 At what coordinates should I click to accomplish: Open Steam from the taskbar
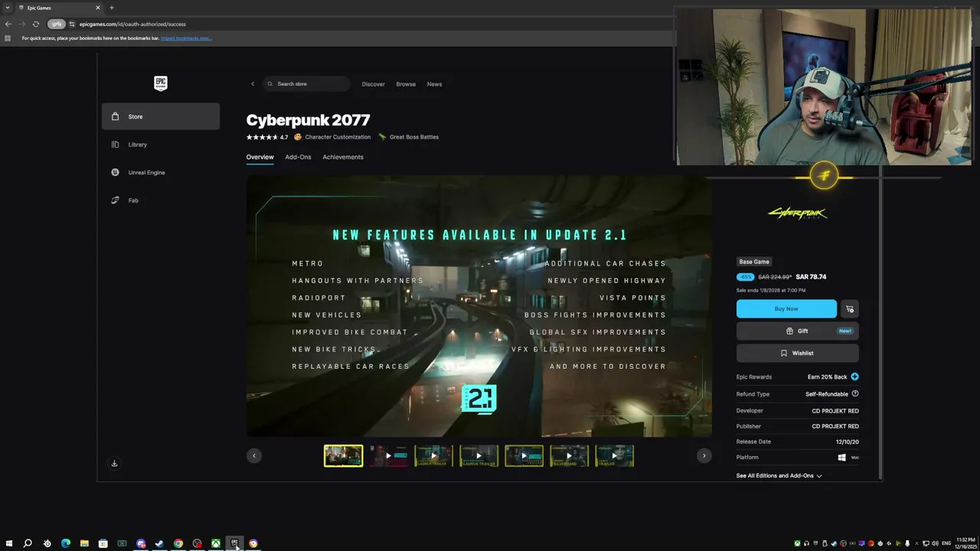[159, 543]
